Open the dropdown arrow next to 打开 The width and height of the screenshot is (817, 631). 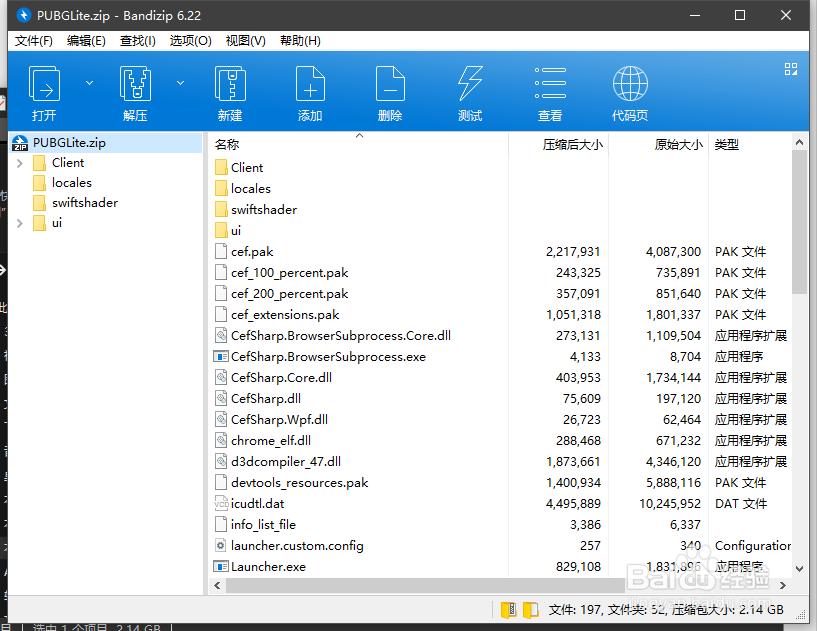(90, 83)
